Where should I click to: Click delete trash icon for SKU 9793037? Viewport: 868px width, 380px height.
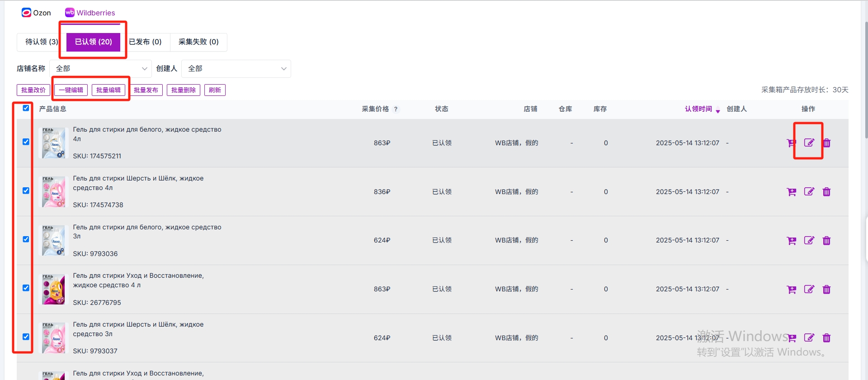coord(826,338)
